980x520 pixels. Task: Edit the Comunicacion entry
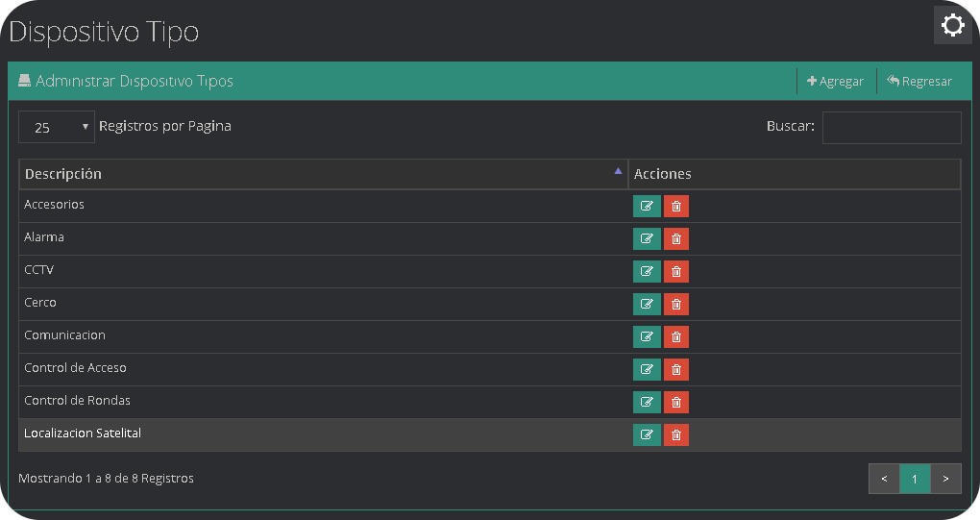(647, 337)
